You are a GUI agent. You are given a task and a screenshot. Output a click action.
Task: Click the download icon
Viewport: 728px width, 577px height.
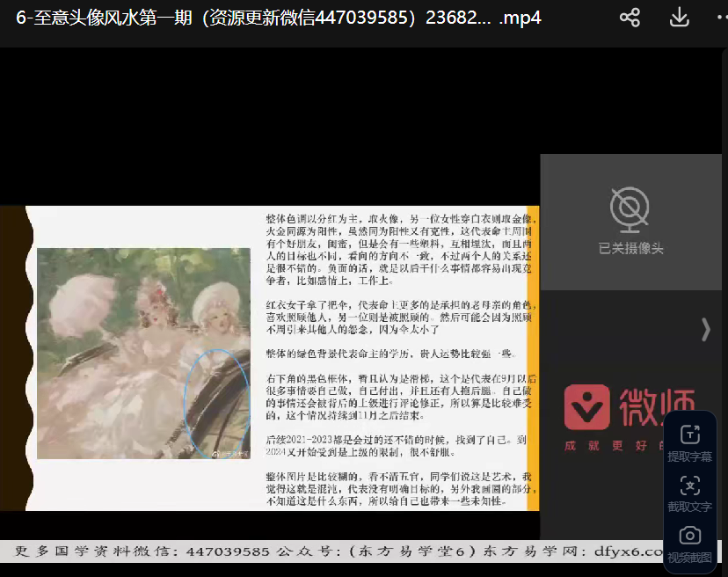click(x=679, y=18)
